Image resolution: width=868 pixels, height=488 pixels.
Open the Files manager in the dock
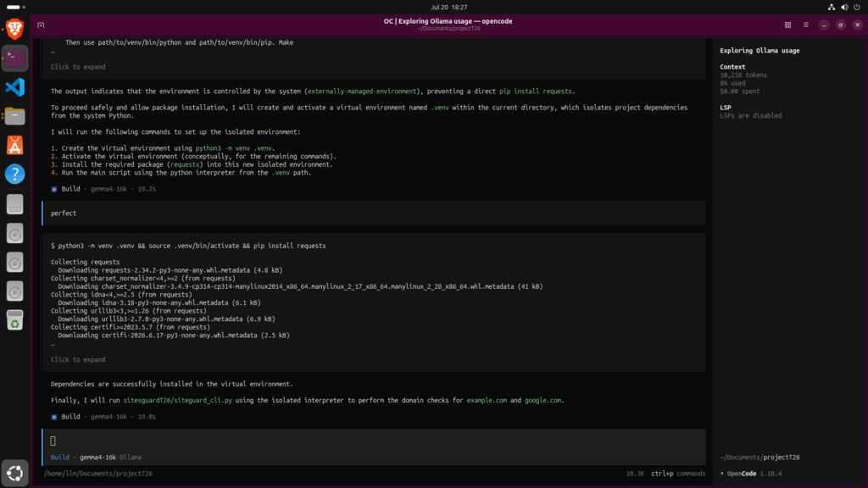pos(15,116)
